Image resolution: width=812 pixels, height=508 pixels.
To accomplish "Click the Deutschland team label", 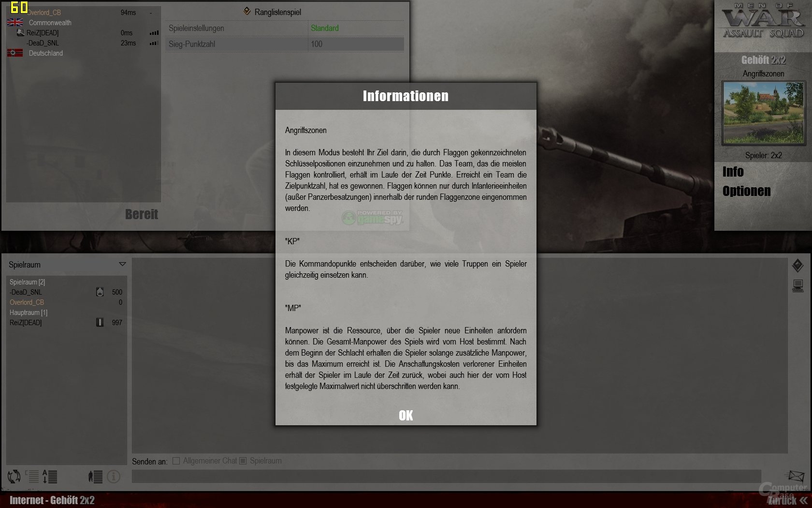I will 45,53.
